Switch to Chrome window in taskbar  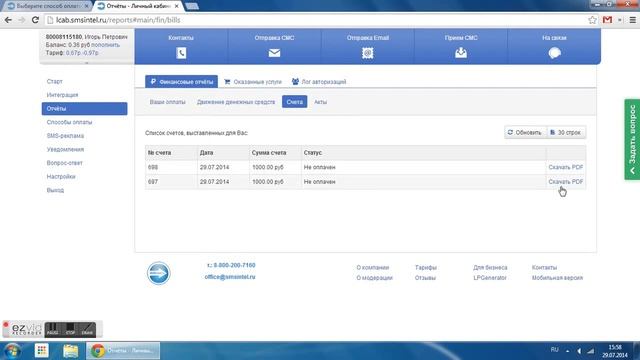pyautogui.click(x=123, y=351)
